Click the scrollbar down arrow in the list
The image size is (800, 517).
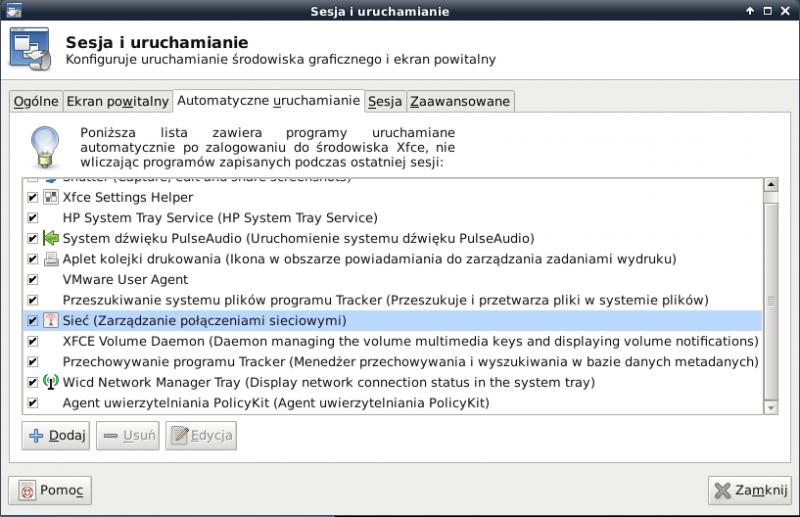(770, 407)
